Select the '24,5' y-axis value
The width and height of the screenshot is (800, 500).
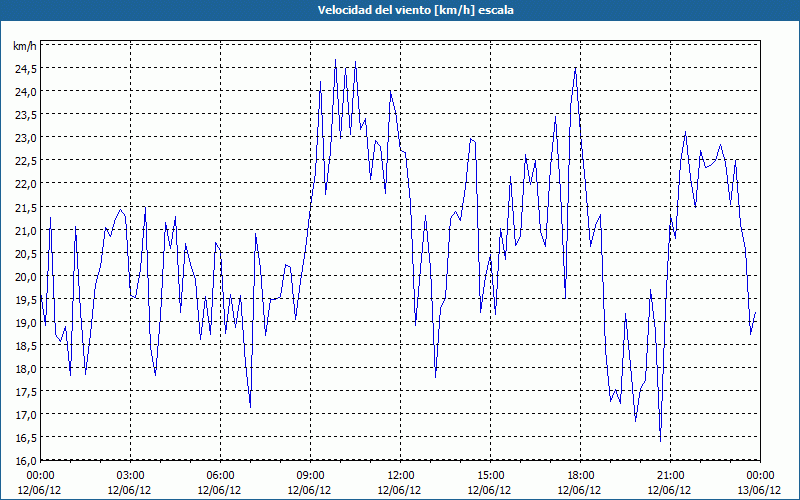tap(25, 69)
